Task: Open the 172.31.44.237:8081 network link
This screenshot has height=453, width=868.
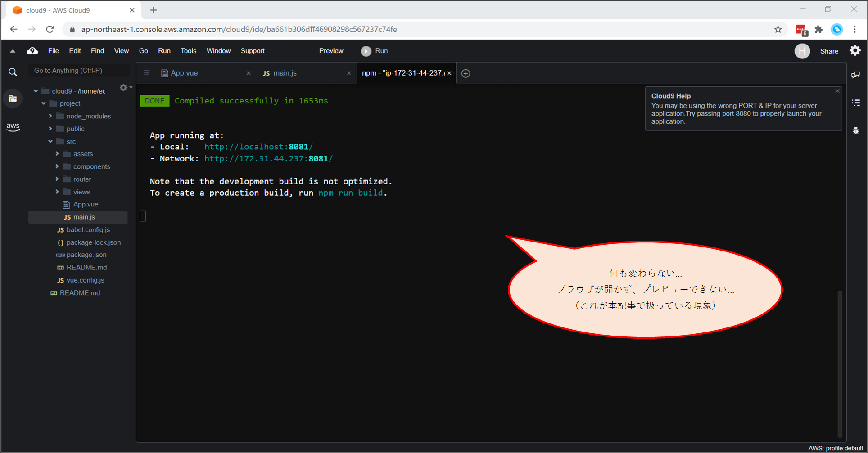Action: coord(268,158)
